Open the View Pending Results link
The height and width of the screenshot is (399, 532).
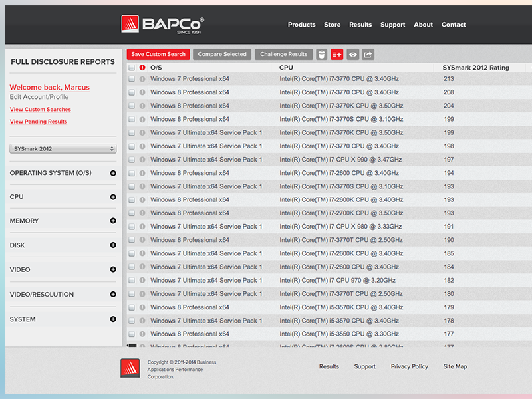coord(39,122)
